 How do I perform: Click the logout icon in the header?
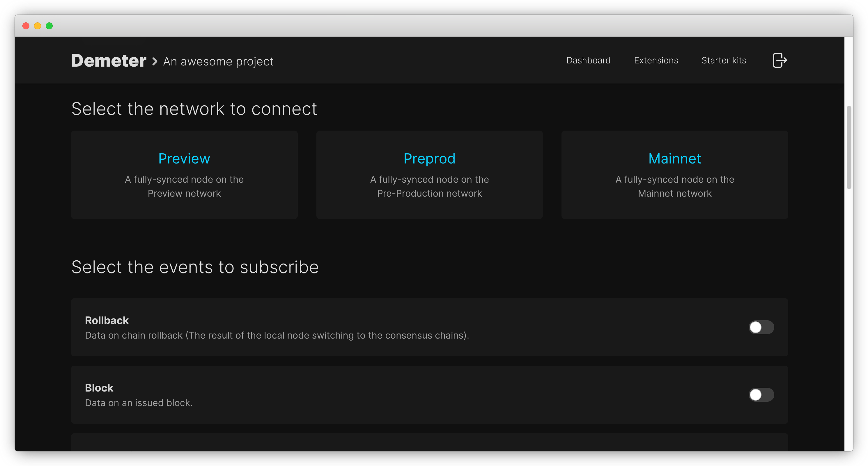click(780, 61)
